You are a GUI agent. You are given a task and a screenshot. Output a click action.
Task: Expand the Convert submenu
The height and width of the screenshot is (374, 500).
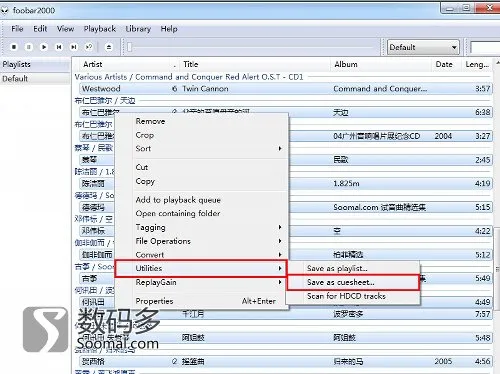(x=201, y=255)
